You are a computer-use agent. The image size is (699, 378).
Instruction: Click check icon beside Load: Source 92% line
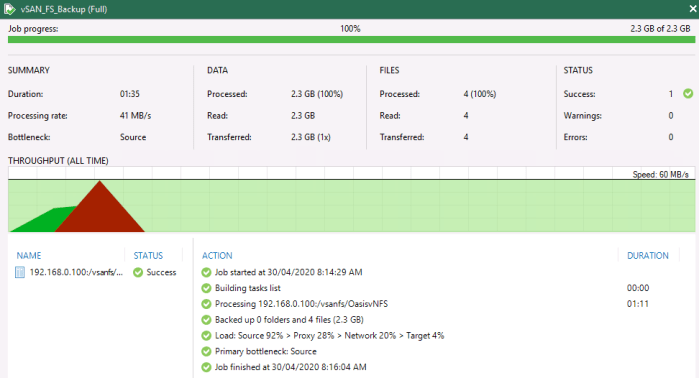206,336
